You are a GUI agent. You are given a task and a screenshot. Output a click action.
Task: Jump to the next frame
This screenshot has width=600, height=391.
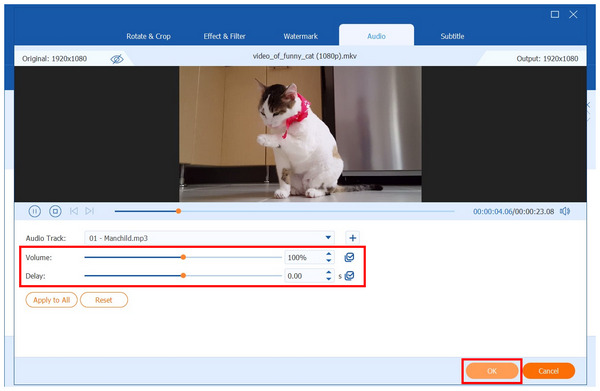pyautogui.click(x=90, y=211)
